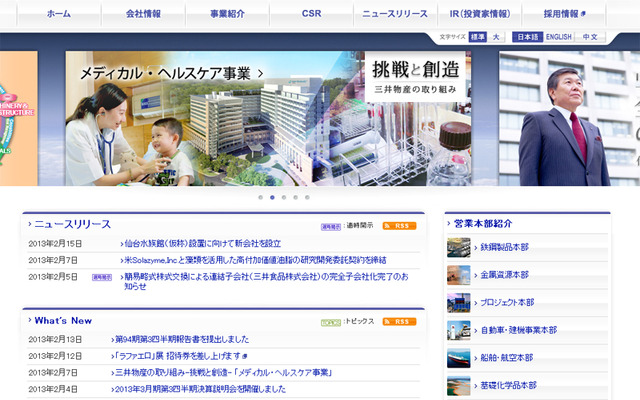The width and height of the screenshot is (640, 400).
Task: Click arrow next to メディカル・ヘルスケア事業 heading
Action: (260, 74)
